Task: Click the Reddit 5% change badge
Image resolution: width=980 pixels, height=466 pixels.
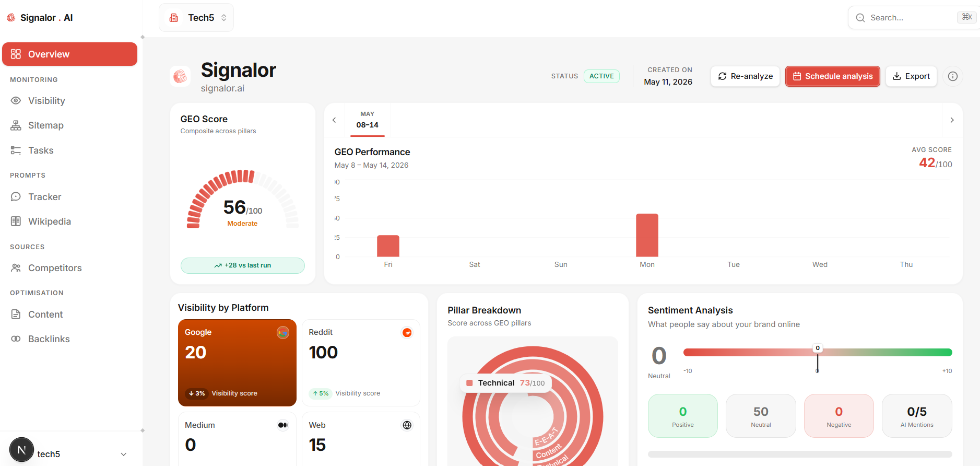Action: coord(321,393)
